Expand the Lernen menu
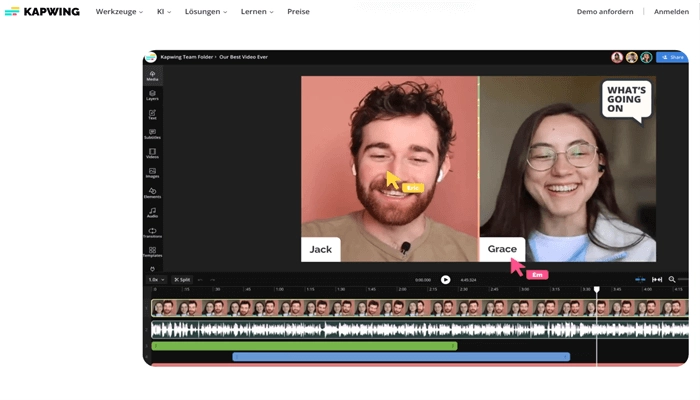 pos(257,12)
